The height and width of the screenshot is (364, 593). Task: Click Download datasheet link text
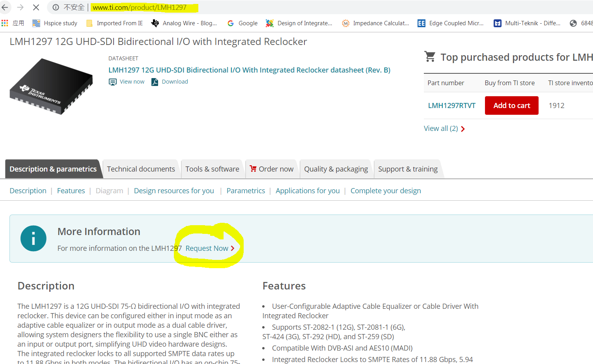[x=175, y=82]
